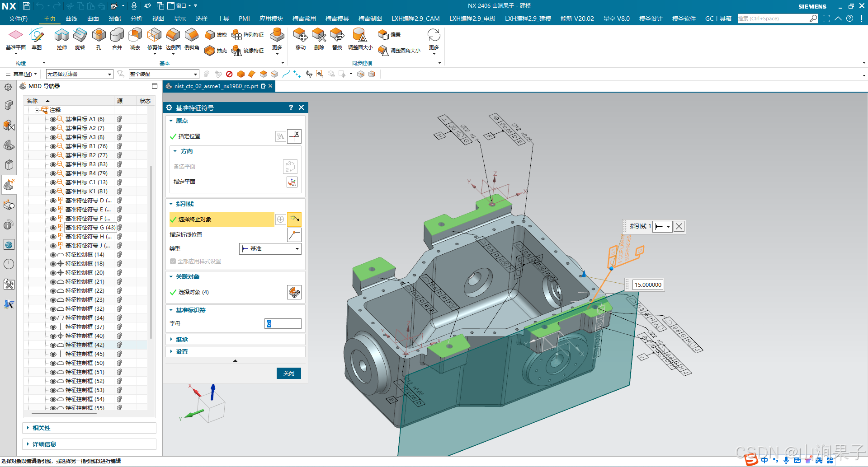Start the 阵列特征 pattern feature tool
The image size is (868, 467).
[247, 35]
